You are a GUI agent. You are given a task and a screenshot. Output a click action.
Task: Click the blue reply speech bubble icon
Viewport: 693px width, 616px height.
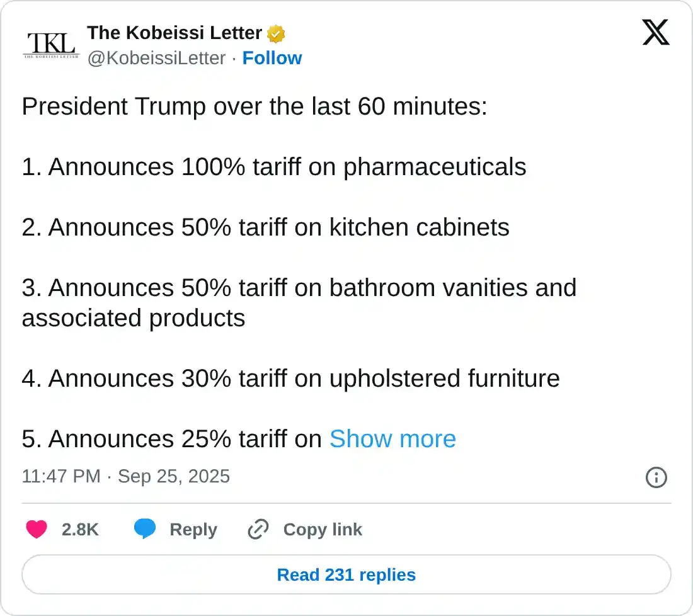(145, 530)
